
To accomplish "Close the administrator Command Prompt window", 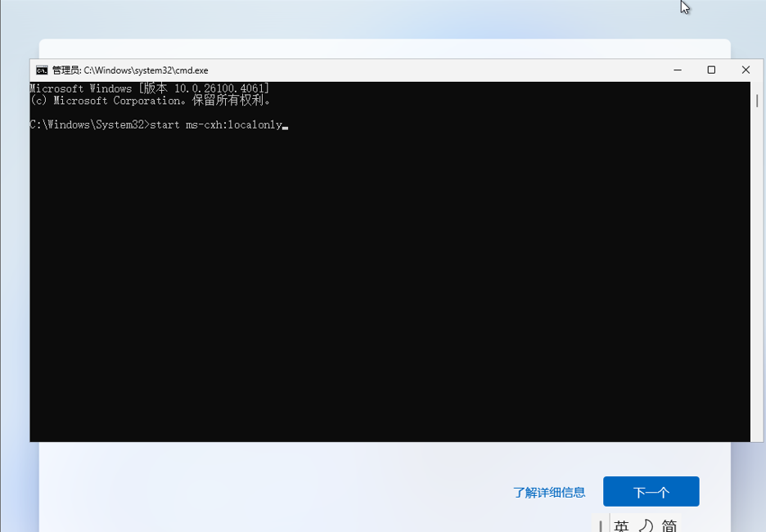I will [746, 70].
